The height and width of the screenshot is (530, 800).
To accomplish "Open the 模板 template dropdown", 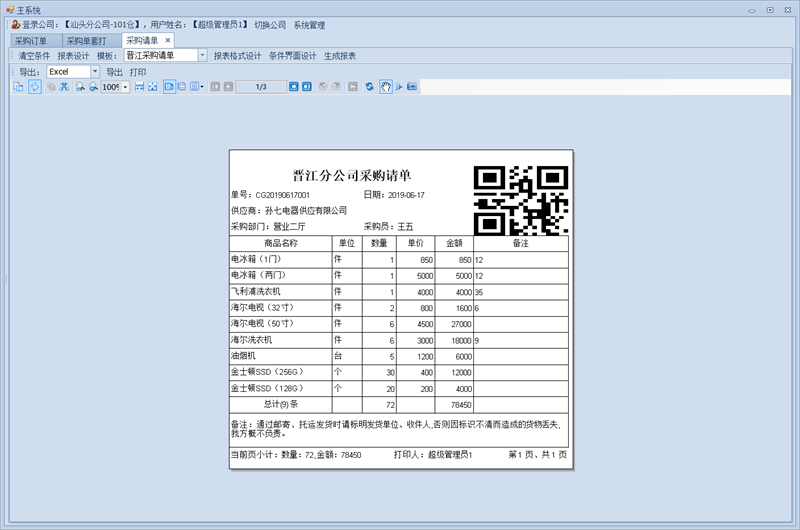I will tap(202, 56).
